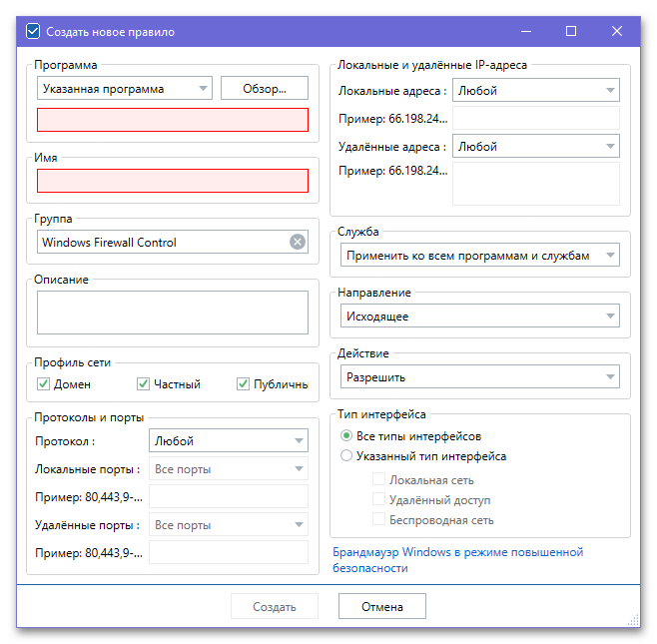Check the Беспроводная сеть checkbox
The height and width of the screenshot is (644, 657).
pyautogui.click(x=378, y=519)
